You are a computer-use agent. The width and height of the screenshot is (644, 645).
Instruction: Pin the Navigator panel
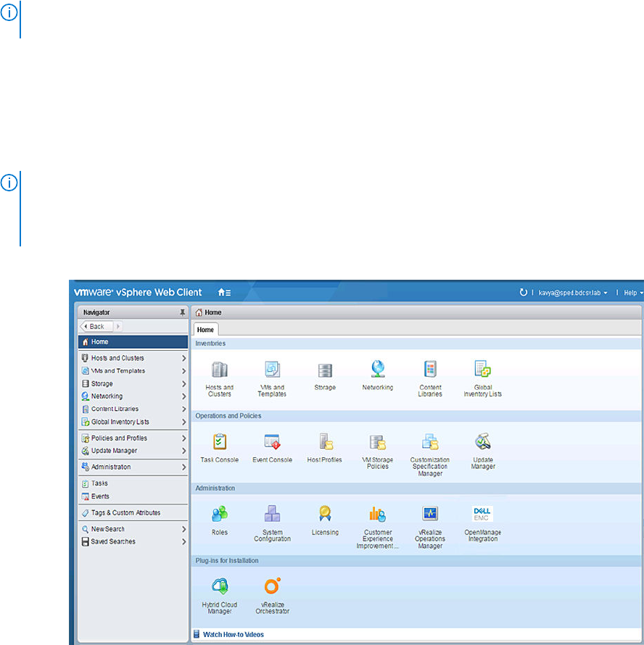pos(183,312)
